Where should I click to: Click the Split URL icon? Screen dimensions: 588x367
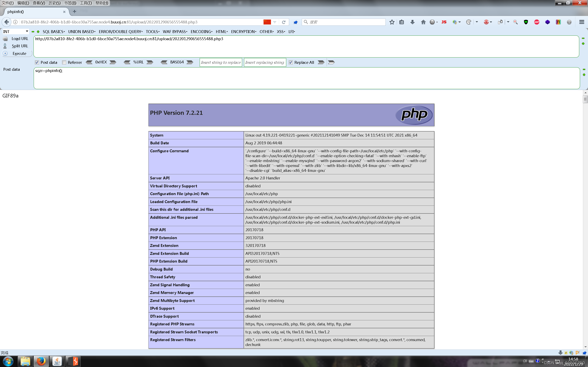(x=5, y=46)
